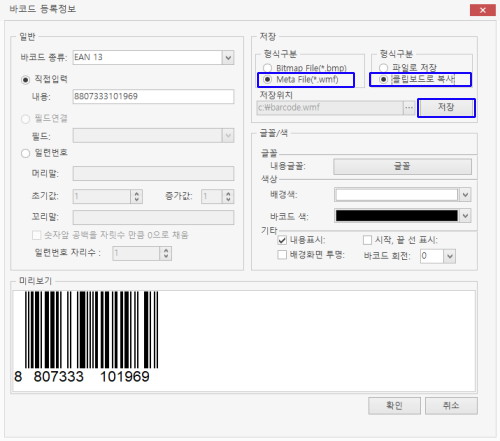Click the 일련번호 자리수 number field
Viewport: 500px width, 441px height.
coord(136,253)
